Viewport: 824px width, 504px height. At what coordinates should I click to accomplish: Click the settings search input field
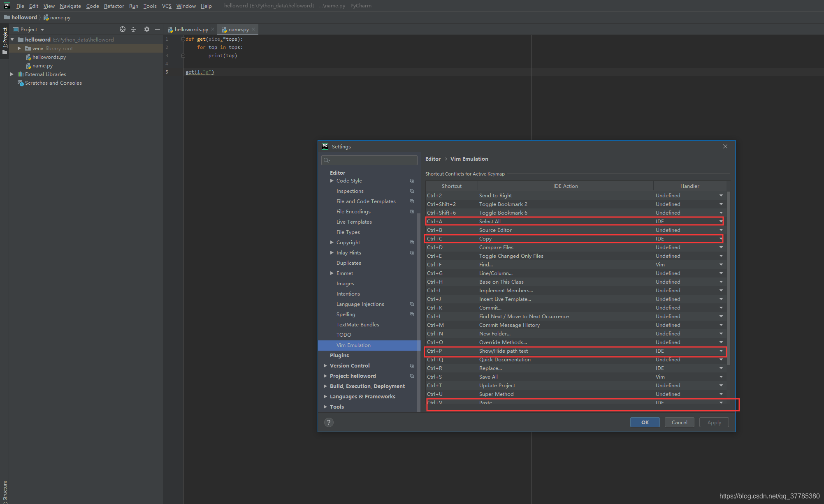(369, 160)
